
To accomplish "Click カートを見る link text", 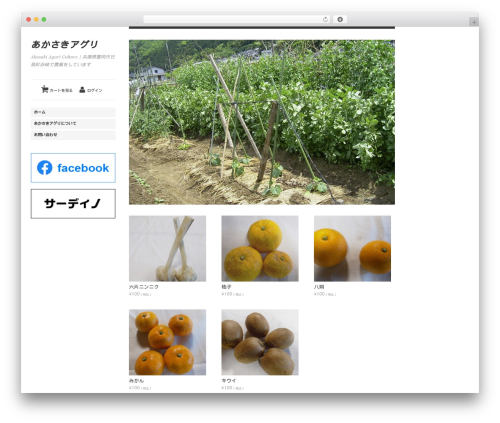I will tap(61, 90).
